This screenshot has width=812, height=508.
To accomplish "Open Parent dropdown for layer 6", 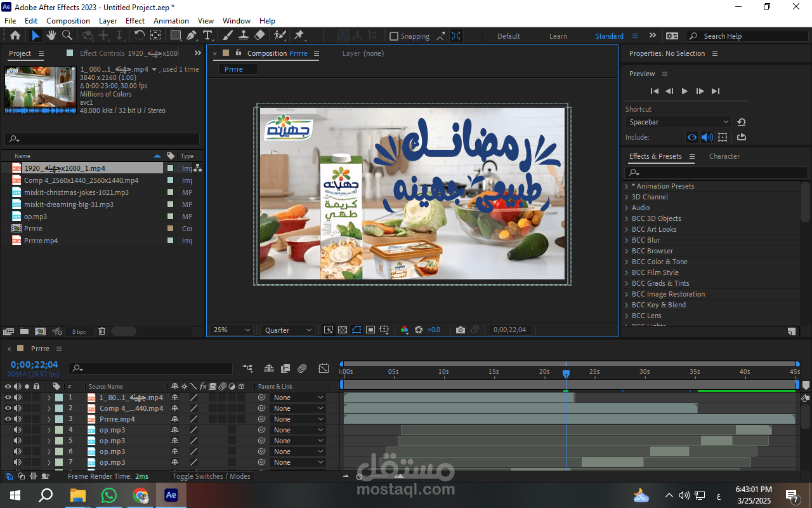I will 298,451.
